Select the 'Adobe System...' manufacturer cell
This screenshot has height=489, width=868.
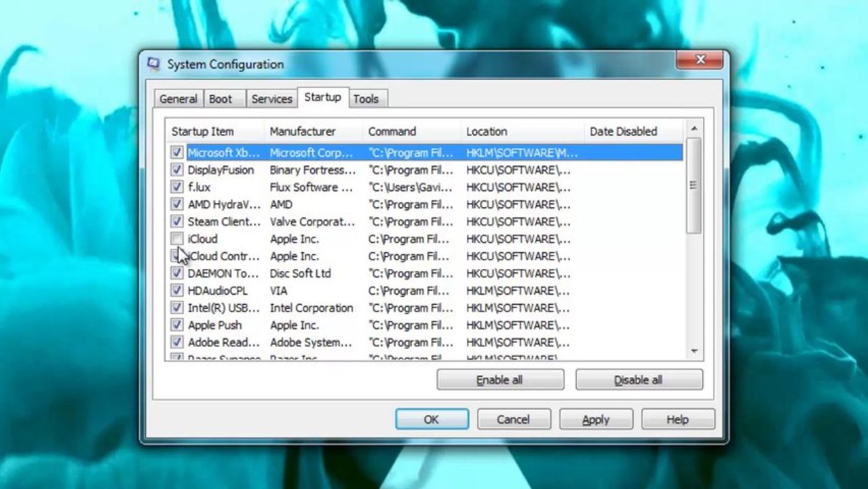[311, 342]
